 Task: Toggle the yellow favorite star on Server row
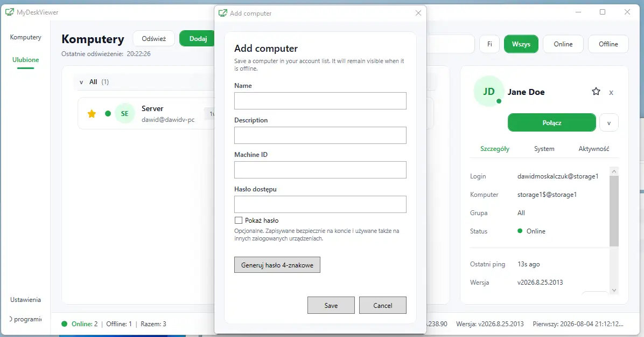(x=92, y=114)
